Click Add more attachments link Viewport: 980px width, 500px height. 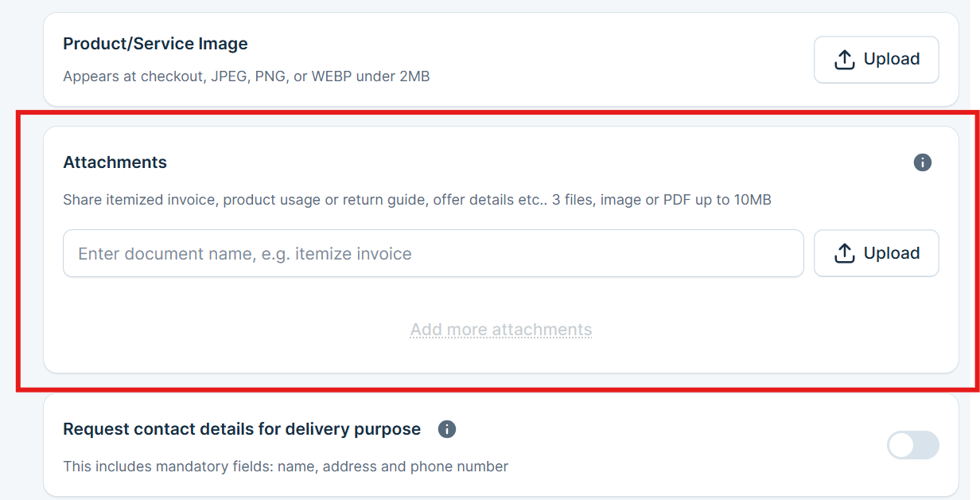[x=501, y=330]
